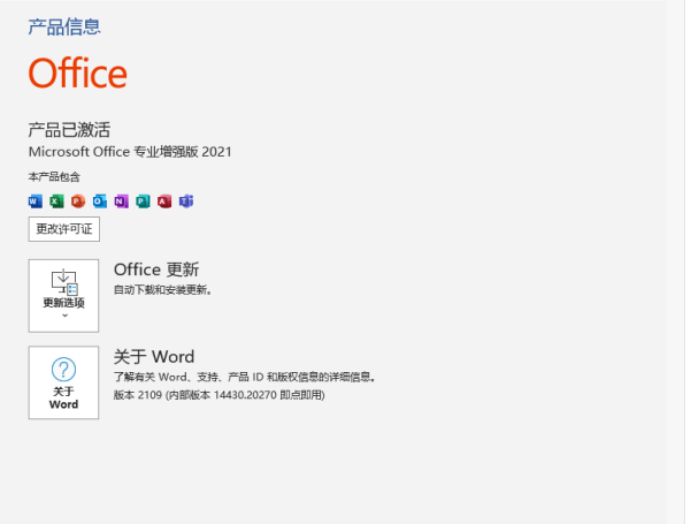The width and height of the screenshot is (686, 524).
Task: Click the 关于 Word heading text
Action: (154, 357)
